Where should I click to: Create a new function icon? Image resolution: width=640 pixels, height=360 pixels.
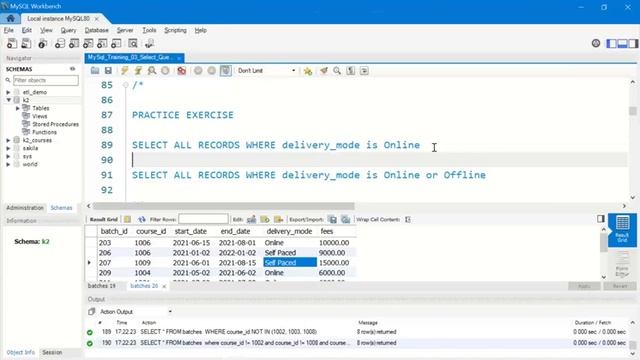(x=116, y=43)
